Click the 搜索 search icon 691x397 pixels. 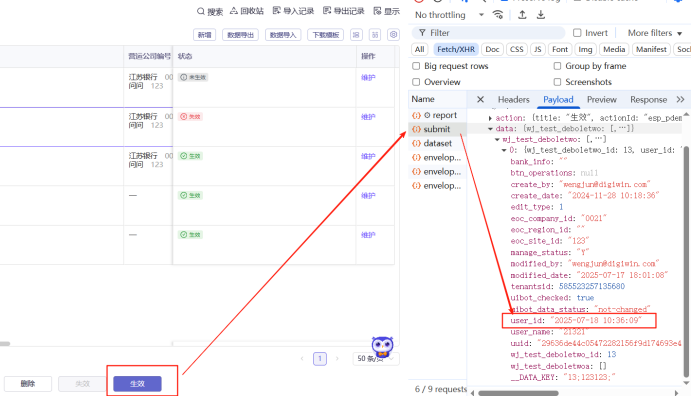(201, 11)
